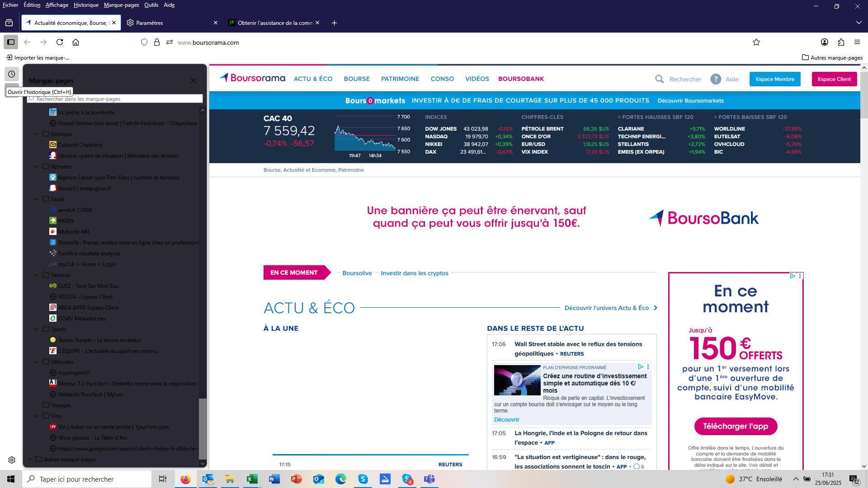Show hidden system tray icons chevron
Screen dimensions: 868x488
click(796, 479)
